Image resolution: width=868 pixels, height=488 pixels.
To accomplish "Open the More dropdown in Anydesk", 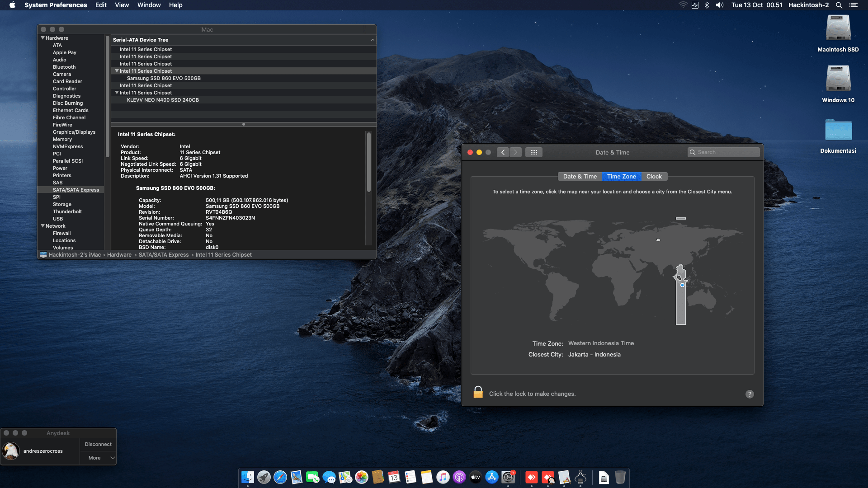I will [x=98, y=458].
